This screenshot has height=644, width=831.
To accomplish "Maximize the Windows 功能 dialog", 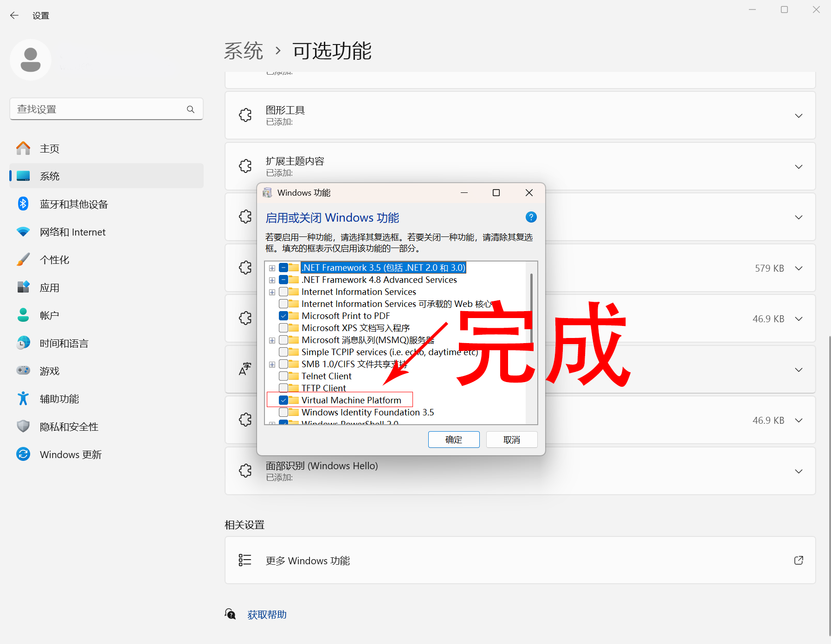I will [x=496, y=193].
